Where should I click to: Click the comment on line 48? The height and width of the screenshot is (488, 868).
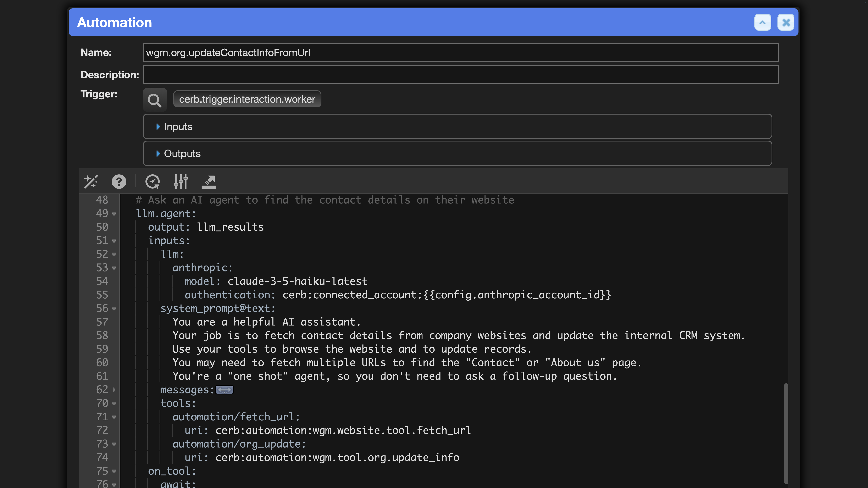325,200
